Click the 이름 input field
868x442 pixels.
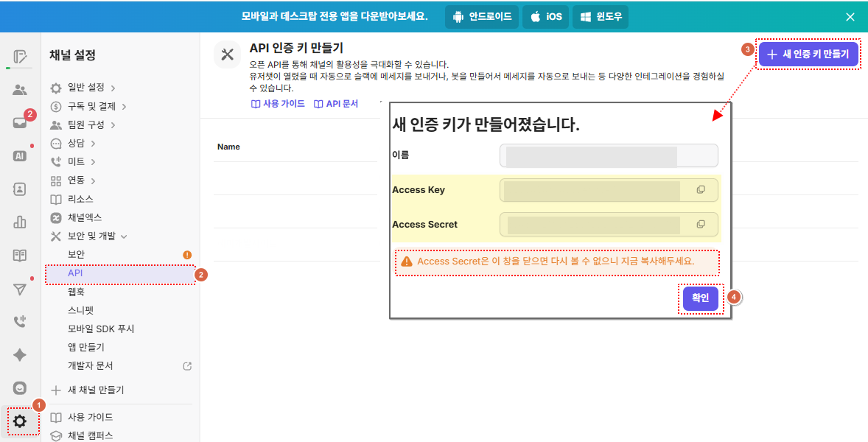click(x=608, y=155)
